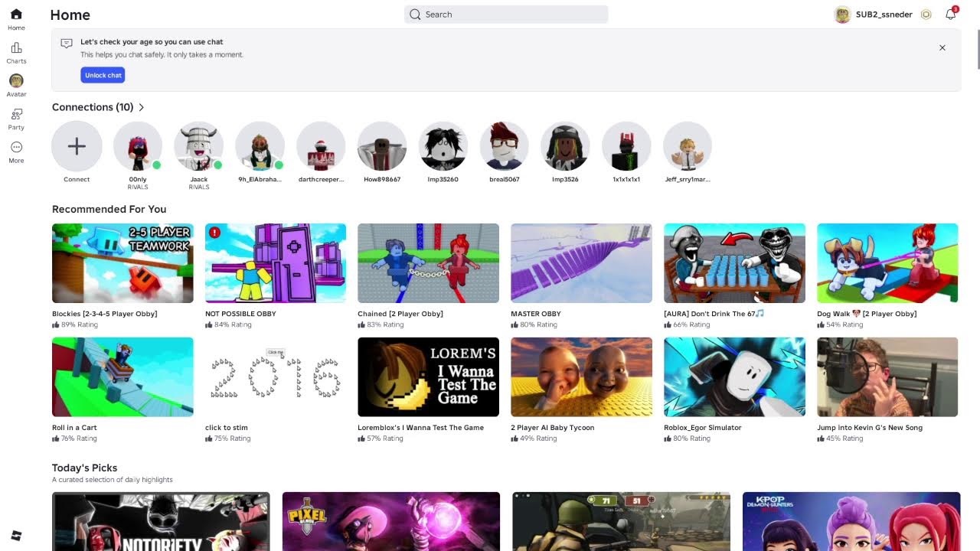Click the Roblox logo icon at sidebar bottom

pos(16,534)
